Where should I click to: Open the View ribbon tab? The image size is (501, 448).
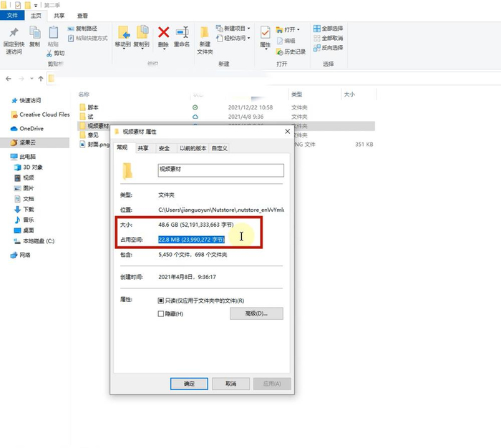tap(82, 15)
